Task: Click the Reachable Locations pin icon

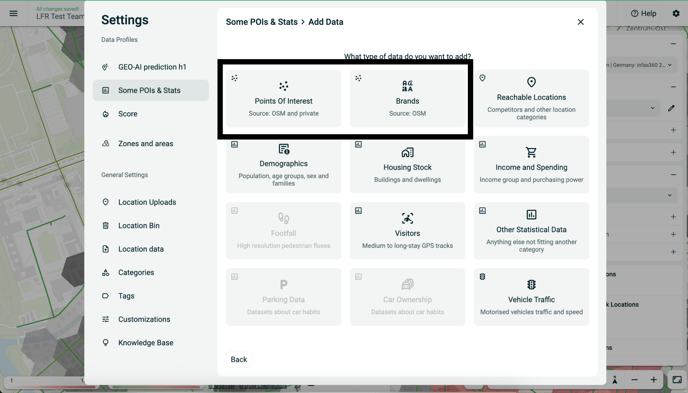Action: point(531,82)
